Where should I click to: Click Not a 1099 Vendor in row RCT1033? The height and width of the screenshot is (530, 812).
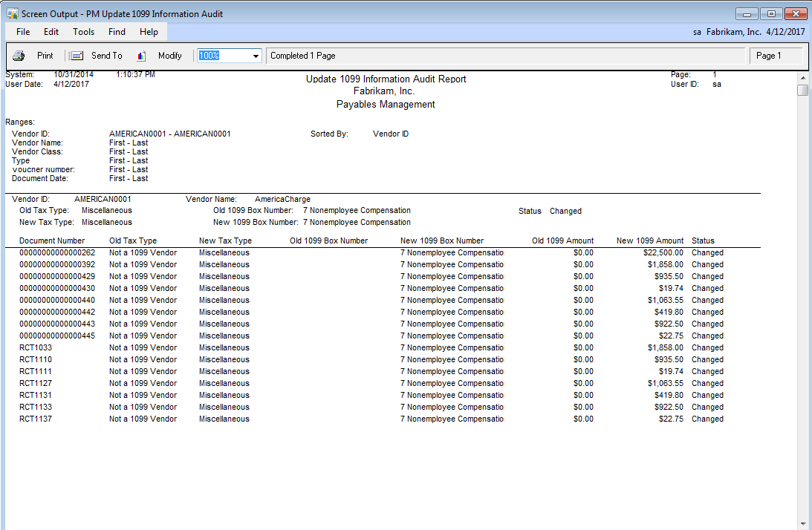tap(143, 348)
